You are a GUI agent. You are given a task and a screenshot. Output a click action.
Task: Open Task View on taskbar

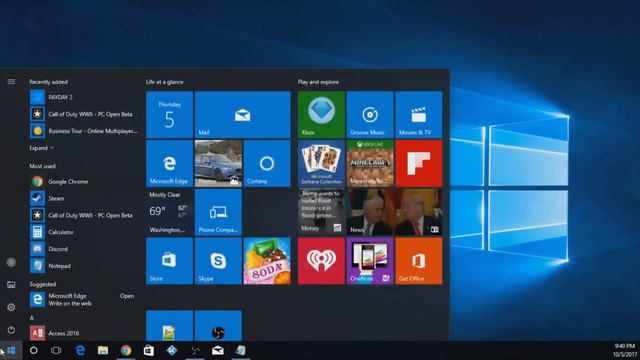coord(56,350)
